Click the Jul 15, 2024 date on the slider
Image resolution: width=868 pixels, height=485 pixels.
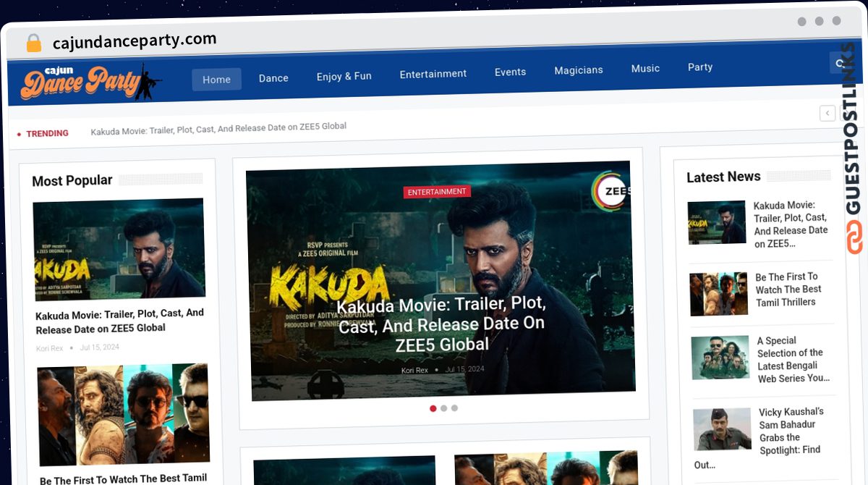465,370
